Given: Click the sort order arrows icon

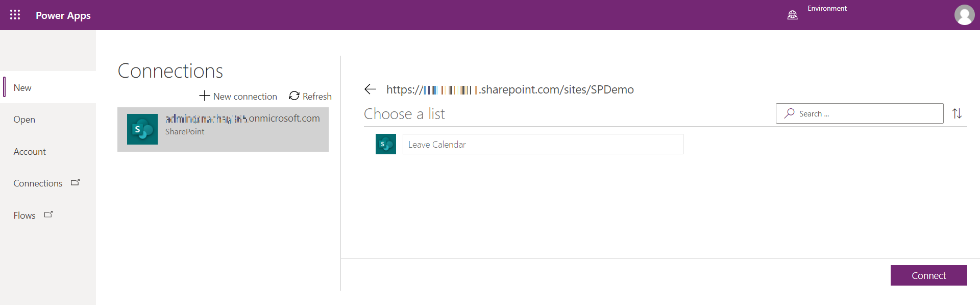Looking at the screenshot, I should pyautogui.click(x=957, y=113).
